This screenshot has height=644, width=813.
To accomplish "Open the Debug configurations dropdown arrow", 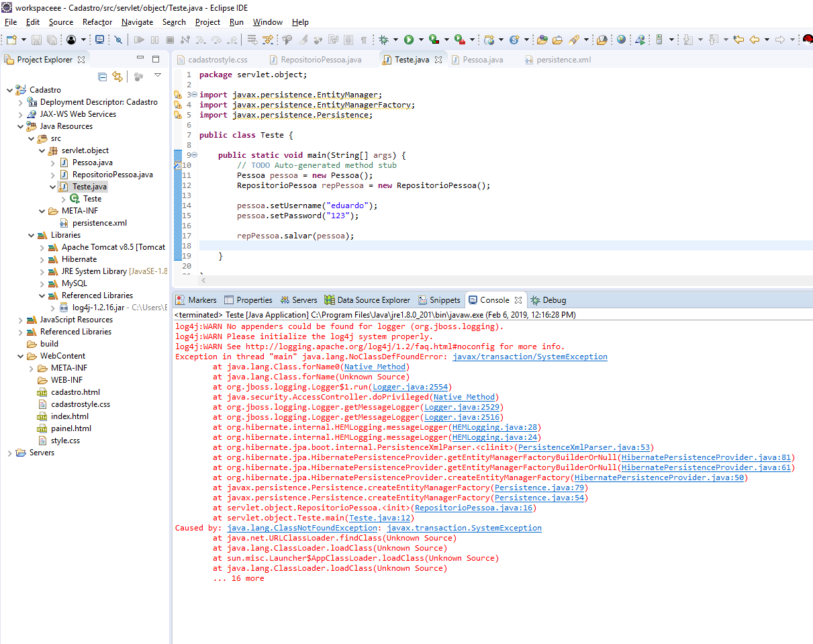I will [395, 40].
